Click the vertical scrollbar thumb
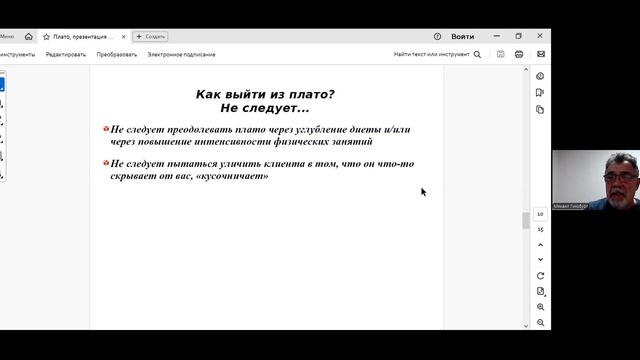This screenshot has width=640, height=360. [x=526, y=220]
